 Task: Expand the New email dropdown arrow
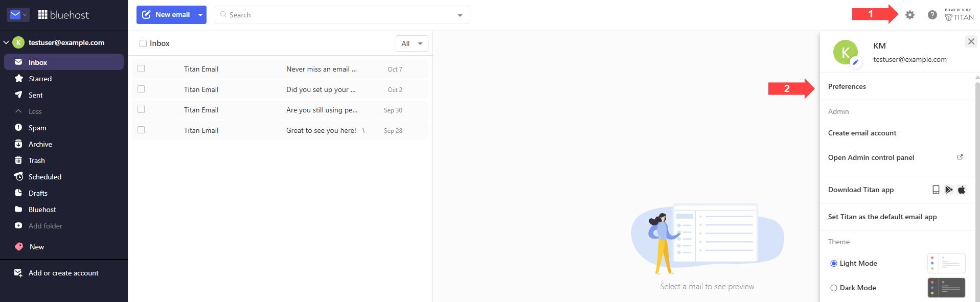pyautogui.click(x=200, y=15)
